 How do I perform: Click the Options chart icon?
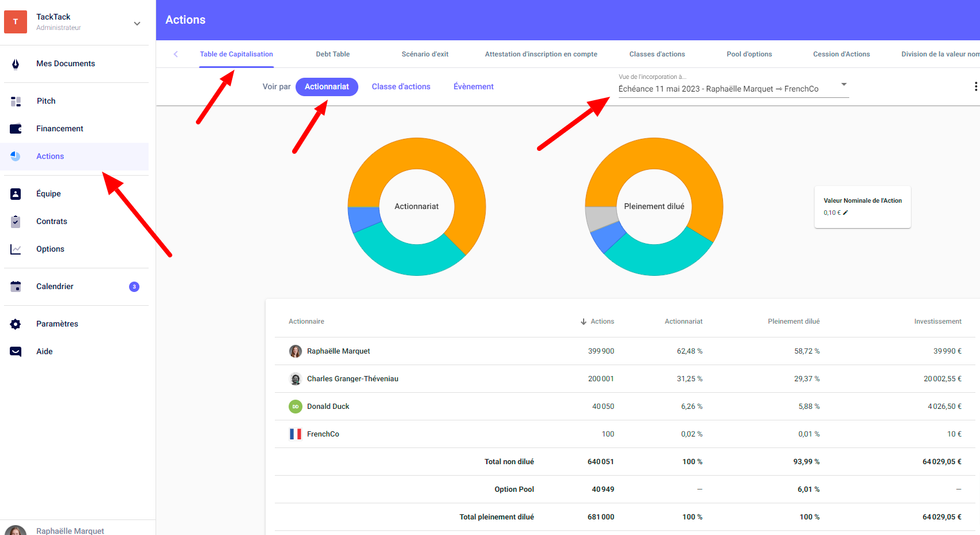point(16,249)
